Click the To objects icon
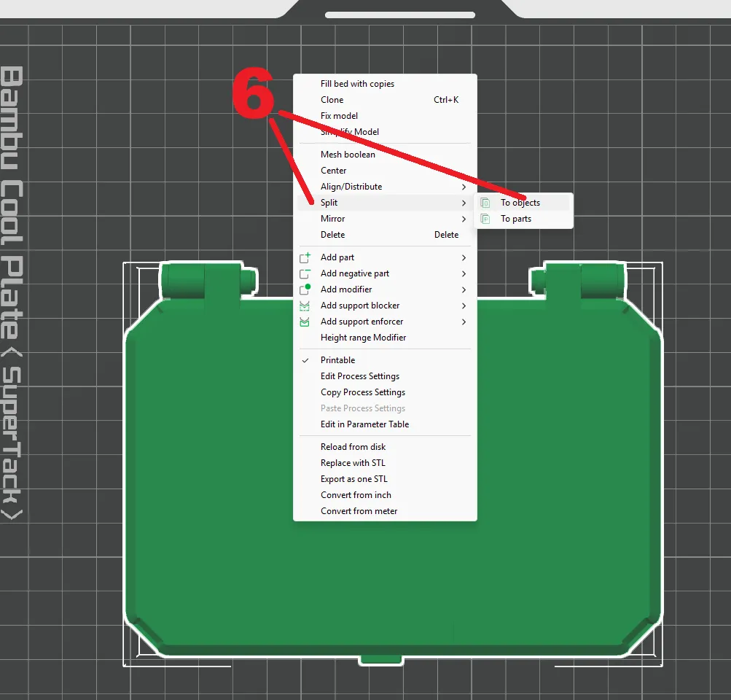 [x=485, y=203]
